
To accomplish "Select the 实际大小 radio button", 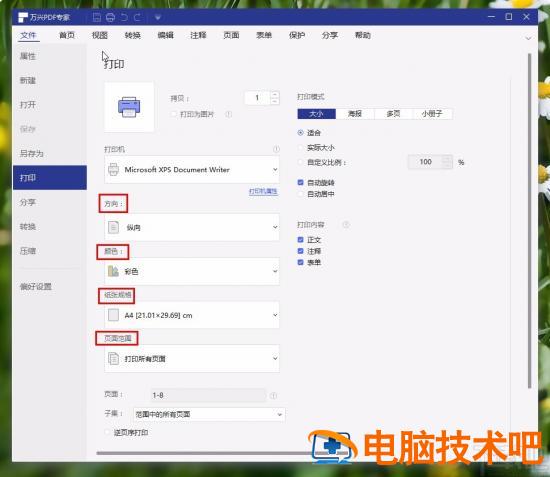I will [x=300, y=148].
